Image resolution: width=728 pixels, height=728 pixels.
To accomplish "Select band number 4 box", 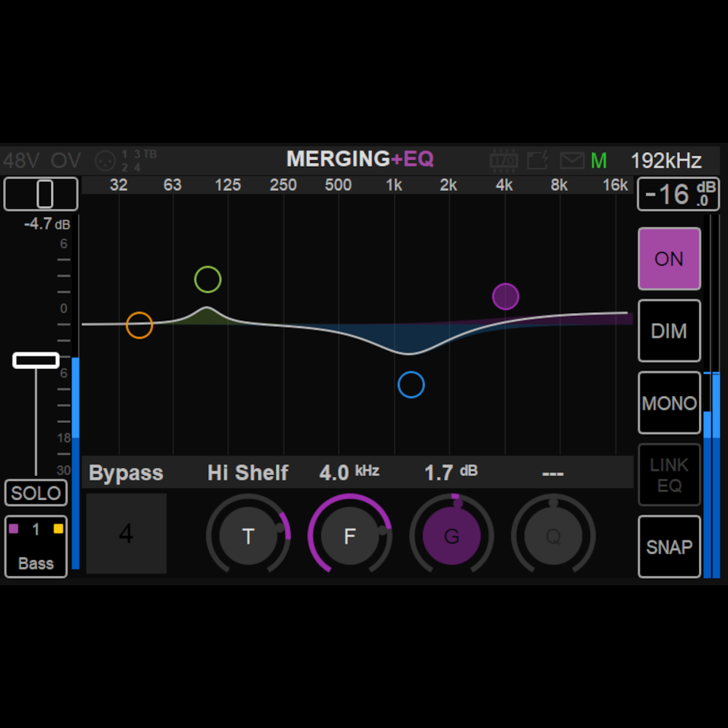I will [x=126, y=534].
